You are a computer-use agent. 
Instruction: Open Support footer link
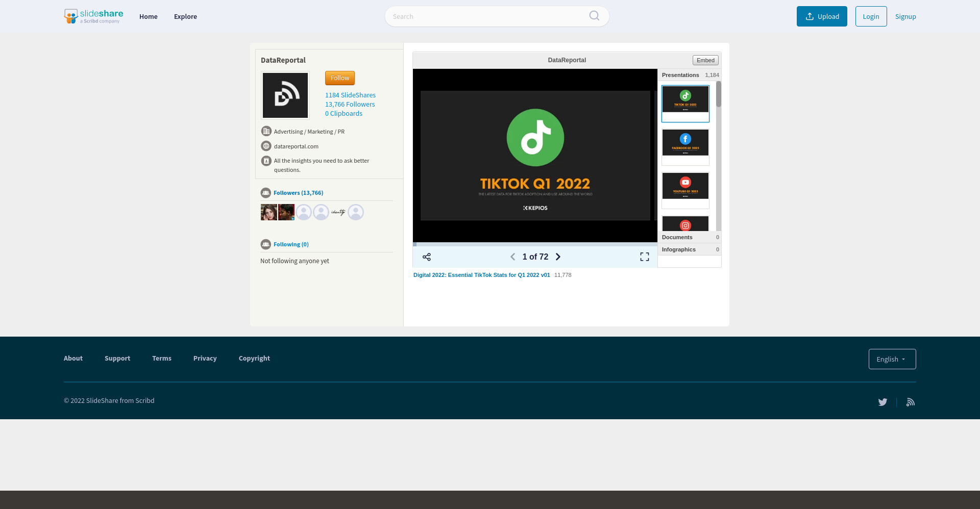coord(117,358)
